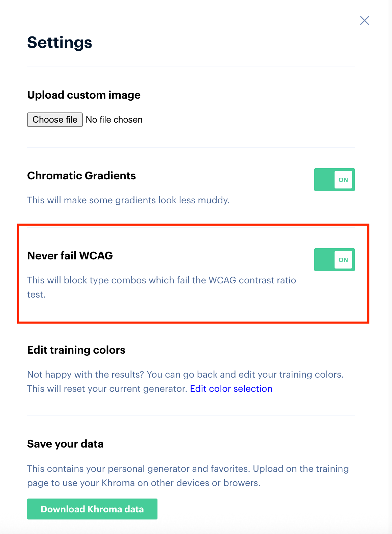392x534 pixels.
Task: Click the Save your data heading
Action: (65, 443)
